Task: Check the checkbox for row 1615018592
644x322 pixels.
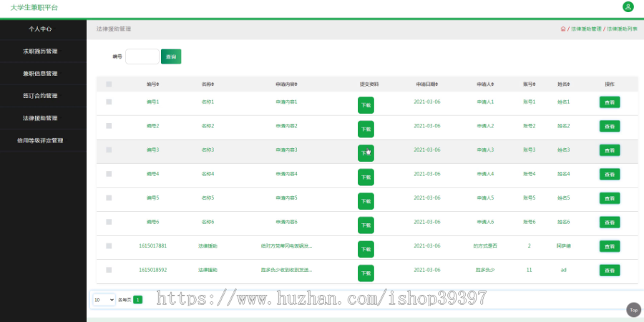Action: [x=109, y=270]
